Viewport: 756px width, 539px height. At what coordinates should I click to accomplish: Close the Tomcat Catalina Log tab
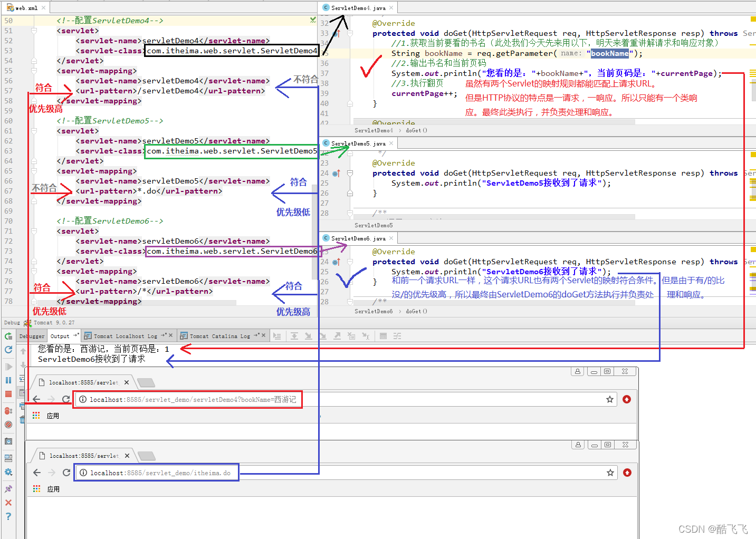pyautogui.click(x=263, y=335)
